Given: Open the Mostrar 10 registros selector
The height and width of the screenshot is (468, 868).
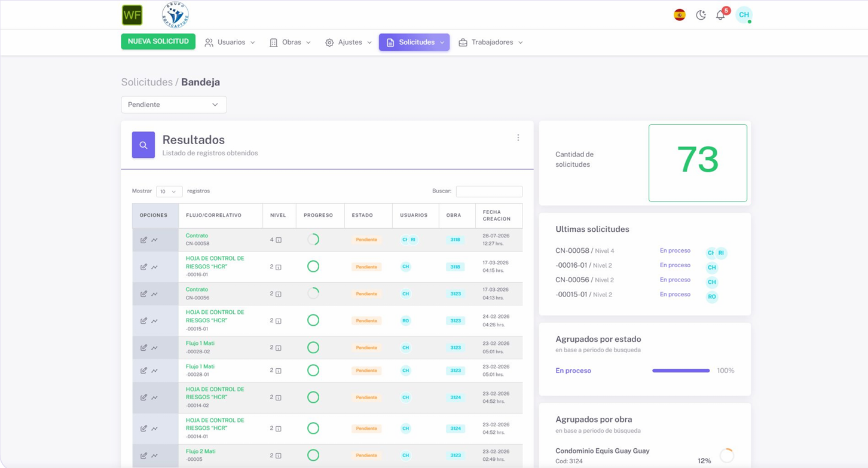Looking at the screenshot, I should (x=169, y=191).
